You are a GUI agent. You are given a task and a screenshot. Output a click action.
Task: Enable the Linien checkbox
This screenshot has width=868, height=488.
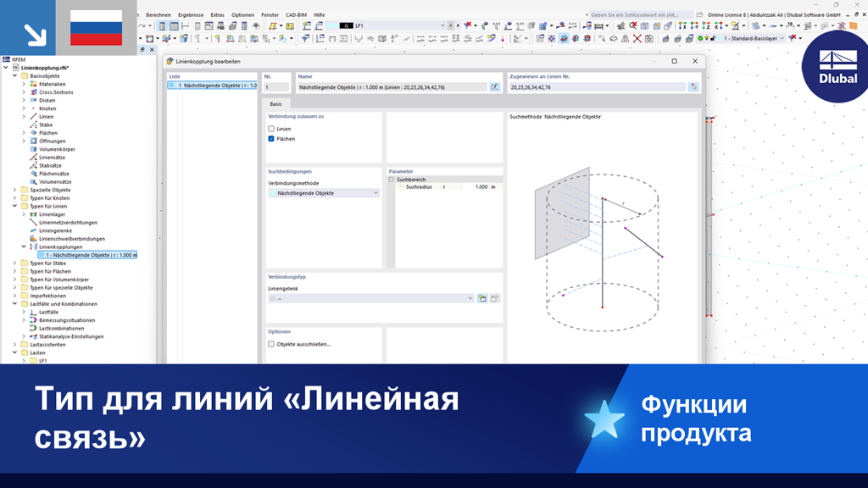271,129
